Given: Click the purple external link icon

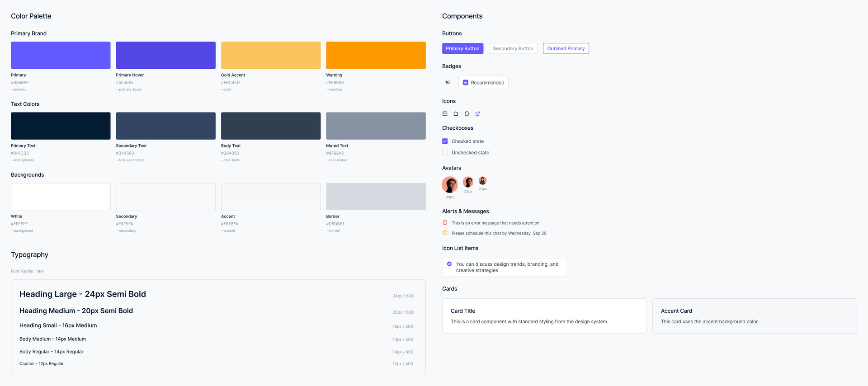Looking at the screenshot, I should [477, 113].
